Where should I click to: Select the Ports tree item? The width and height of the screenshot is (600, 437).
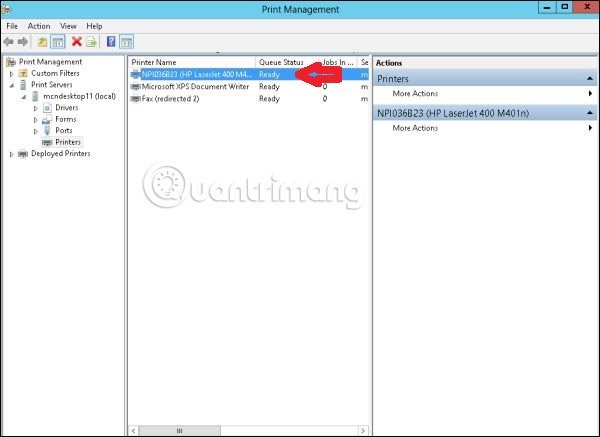63,130
